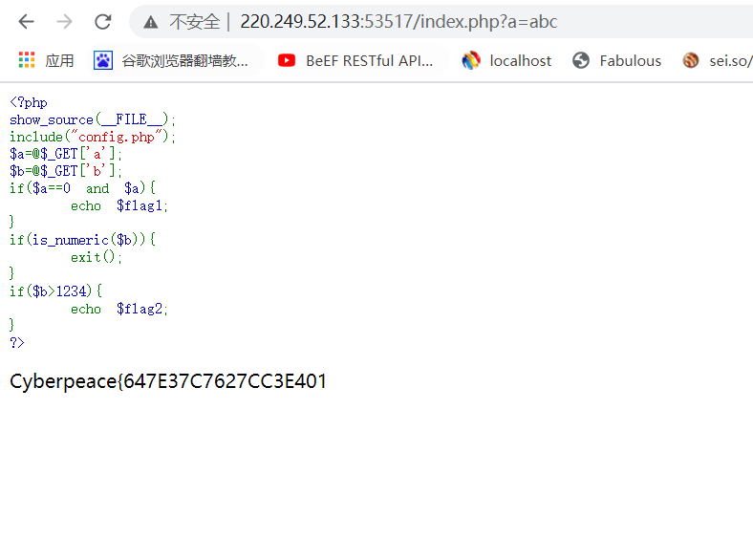
Task: Open BeEF RESTful API bookmark
Action: (x=369, y=61)
